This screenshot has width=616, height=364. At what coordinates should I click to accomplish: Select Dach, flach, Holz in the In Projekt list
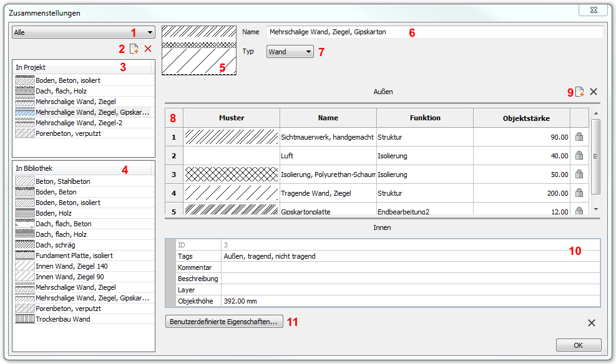(x=84, y=91)
